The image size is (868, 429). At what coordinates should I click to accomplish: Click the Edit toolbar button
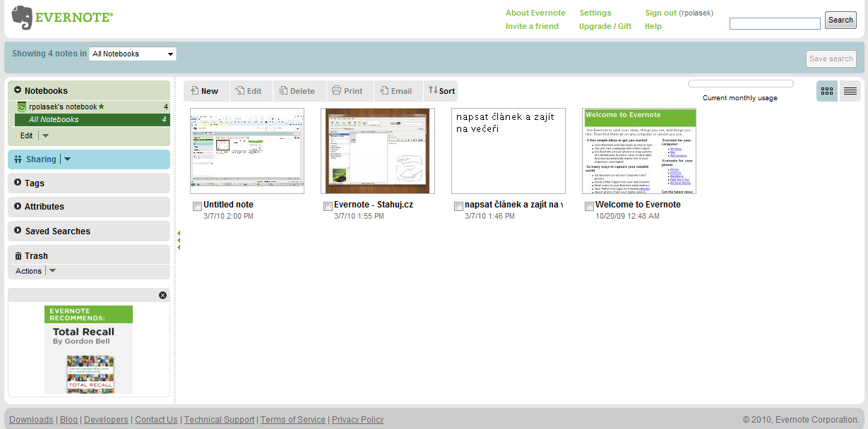point(249,91)
